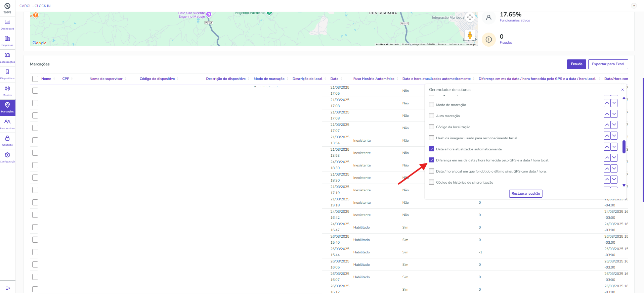This screenshot has width=644, height=294.
Task: Move Data e hora atualizados automaticamente up
Action: pyautogui.click(x=607, y=147)
